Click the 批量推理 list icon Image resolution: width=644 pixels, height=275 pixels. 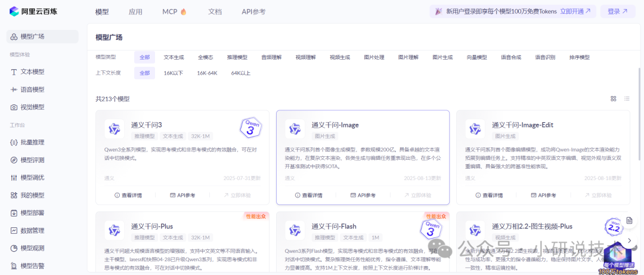(x=14, y=142)
